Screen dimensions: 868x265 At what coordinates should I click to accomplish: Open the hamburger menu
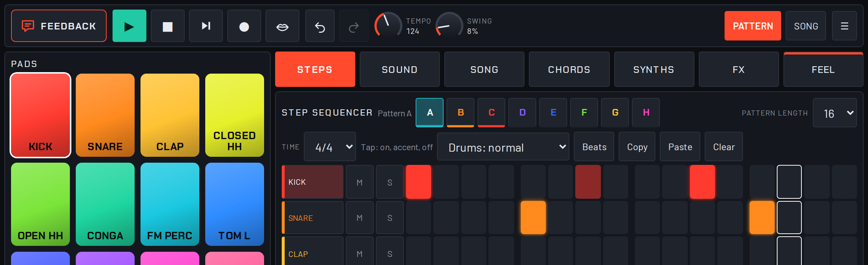tap(844, 26)
